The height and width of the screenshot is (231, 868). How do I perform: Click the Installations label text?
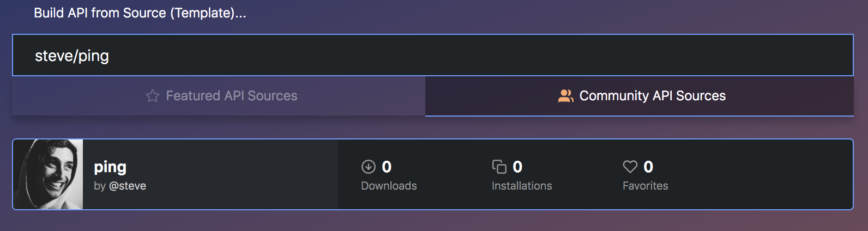(x=522, y=186)
